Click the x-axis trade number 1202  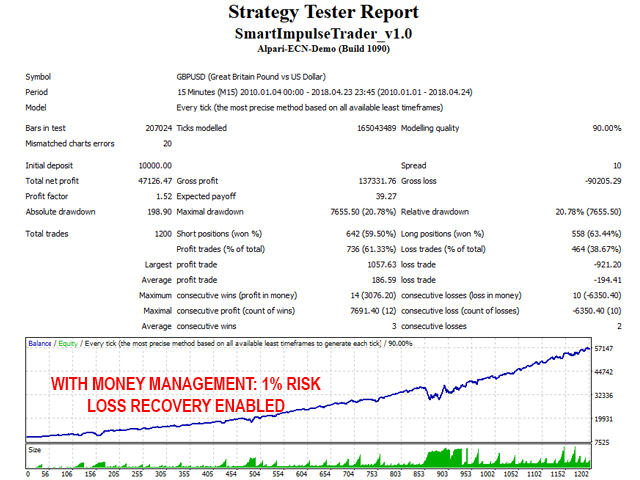pos(581,474)
